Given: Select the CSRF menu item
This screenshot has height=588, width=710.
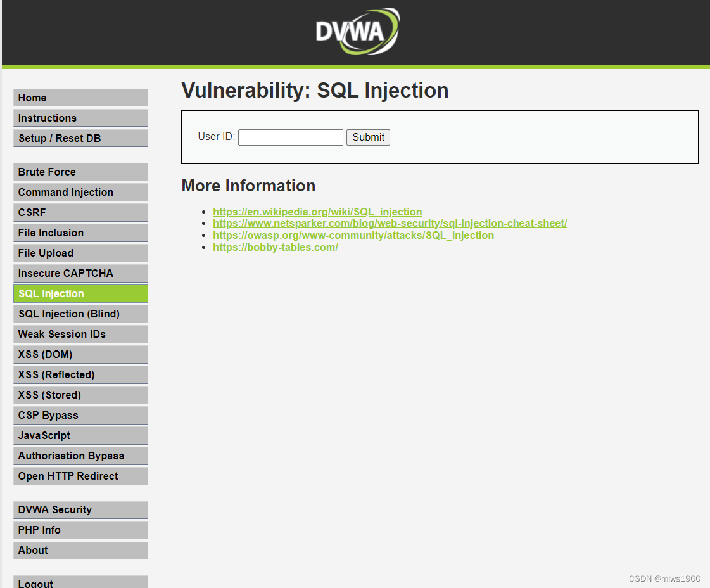Looking at the screenshot, I should point(80,212).
